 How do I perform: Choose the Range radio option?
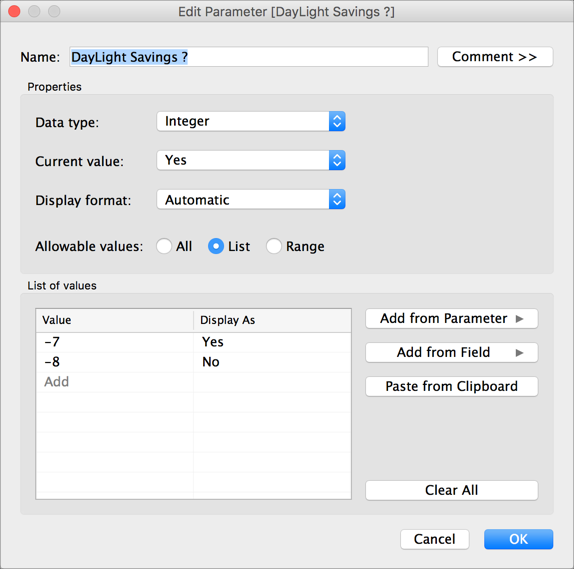[x=273, y=246]
